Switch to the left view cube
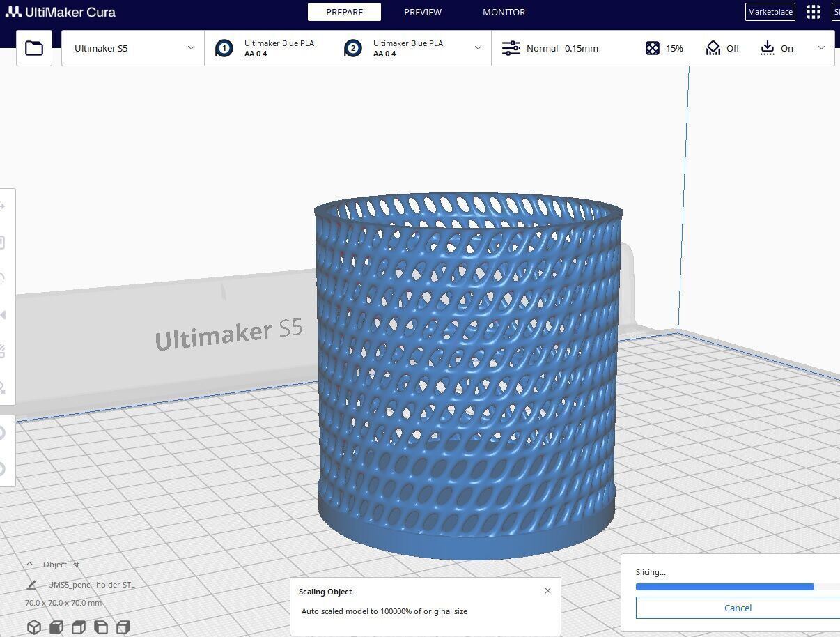This screenshot has height=637, width=840. click(x=101, y=627)
